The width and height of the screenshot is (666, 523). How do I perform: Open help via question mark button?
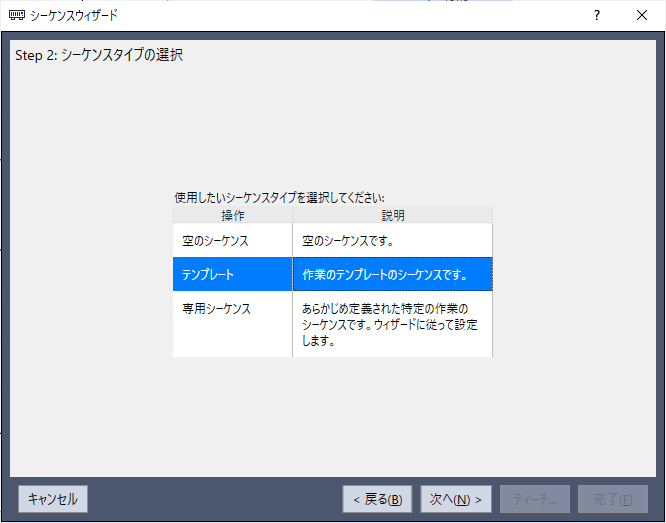coord(597,16)
